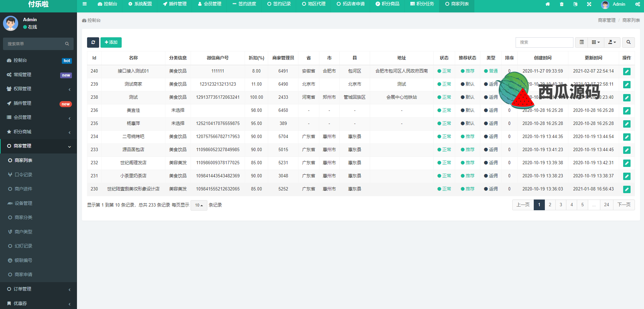Open 商户进件 in sidebar
The image size is (644, 309).
coord(38,189)
